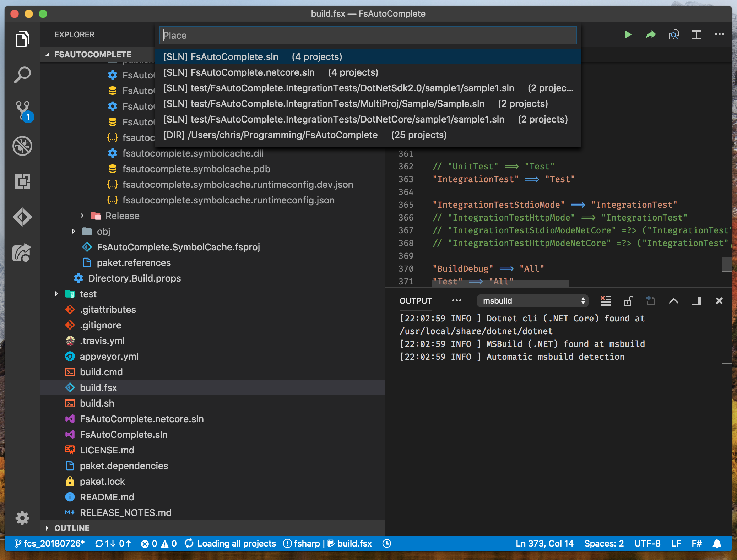Clear the output with clear output icon

pos(606,301)
